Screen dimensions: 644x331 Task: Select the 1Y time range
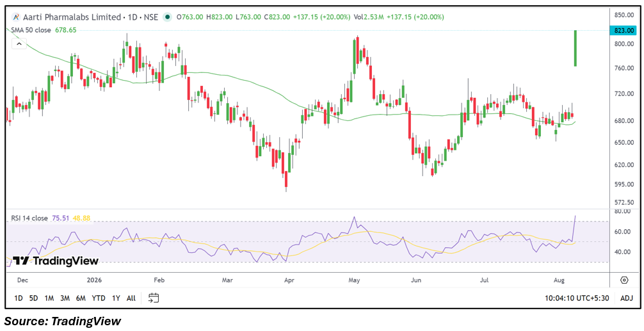(116, 298)
